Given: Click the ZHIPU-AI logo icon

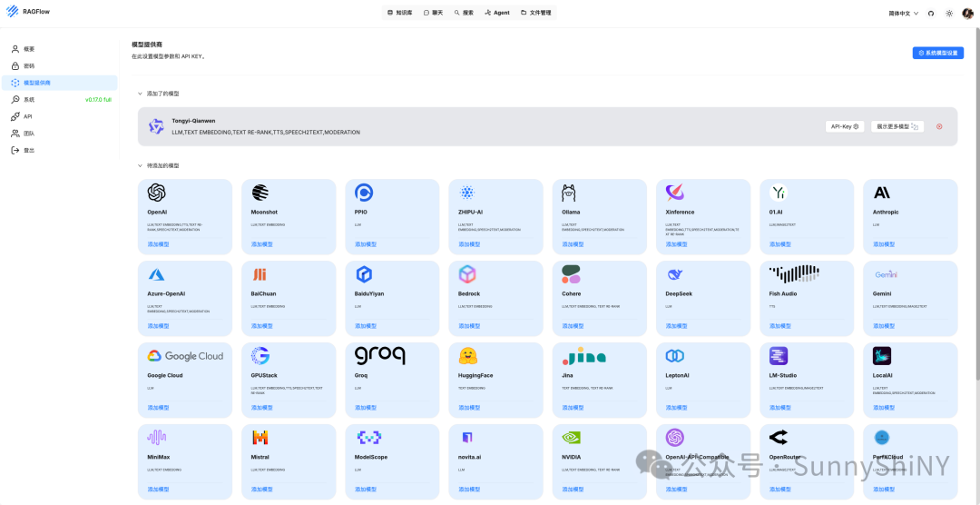Looking at the screenshot, I should pos(467,193).
